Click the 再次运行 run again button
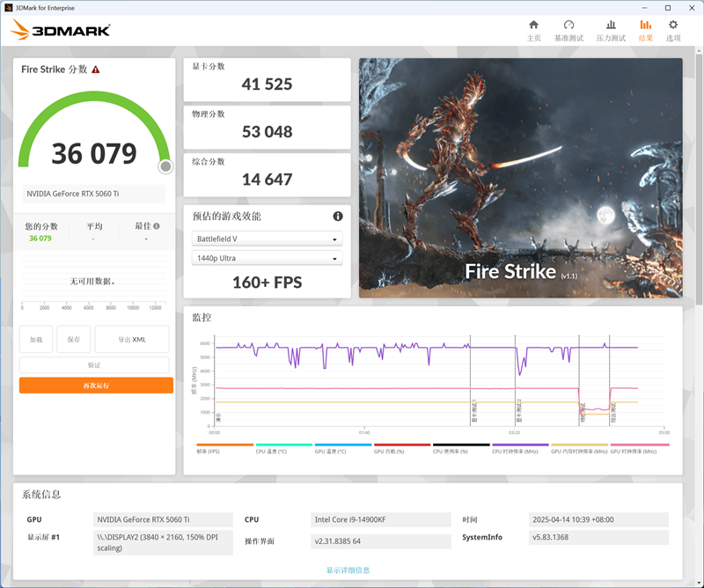 point(96,386)
